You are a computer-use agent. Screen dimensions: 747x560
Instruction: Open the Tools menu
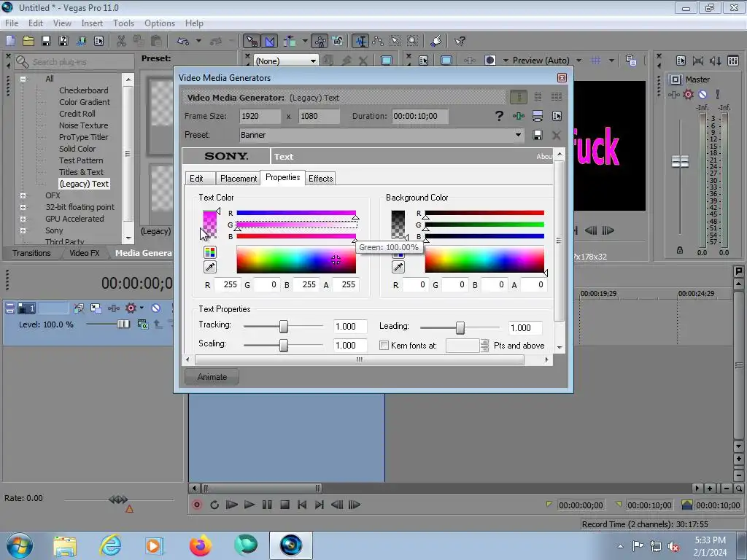pos(123,23)
